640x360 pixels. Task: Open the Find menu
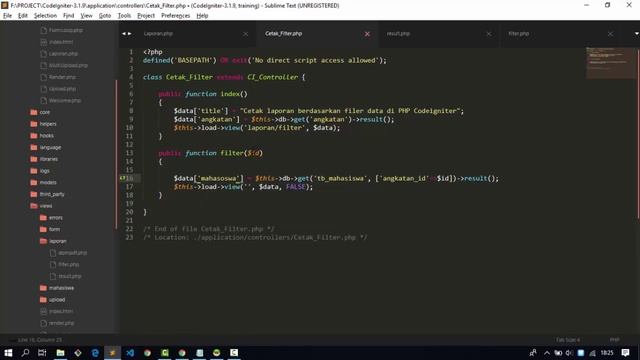click(x=69, y=16)
